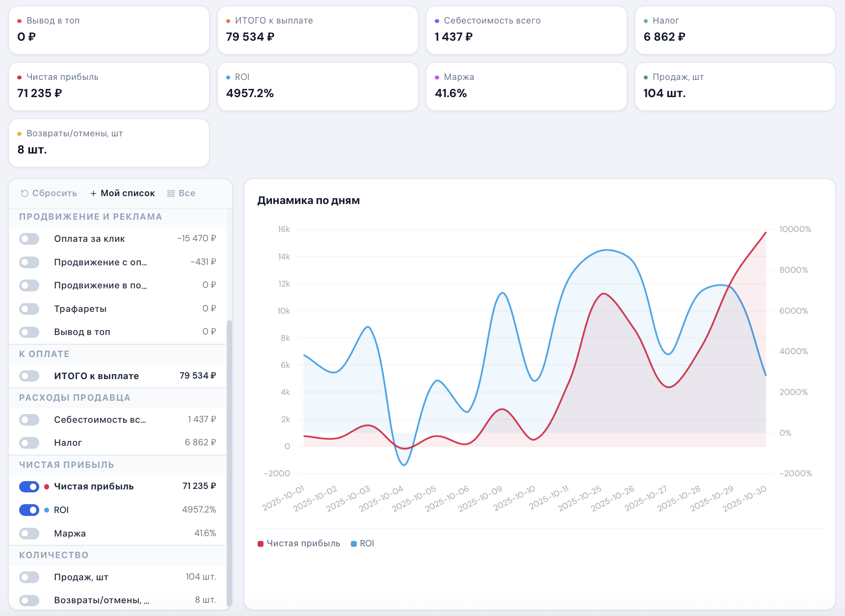Select the Продаж, шт summary card

point(735,86)
